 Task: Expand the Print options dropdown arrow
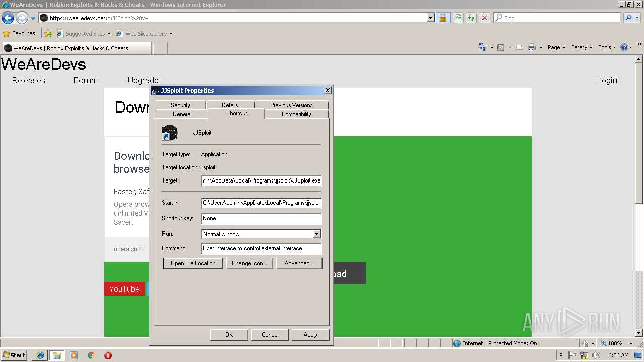541,47
